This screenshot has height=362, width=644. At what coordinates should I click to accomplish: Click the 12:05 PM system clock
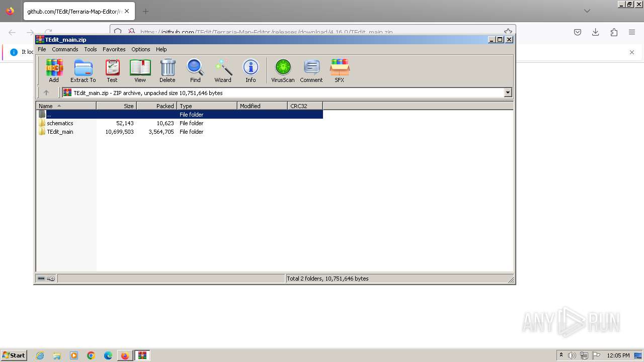pyautogui.click(x=618, y=355)
